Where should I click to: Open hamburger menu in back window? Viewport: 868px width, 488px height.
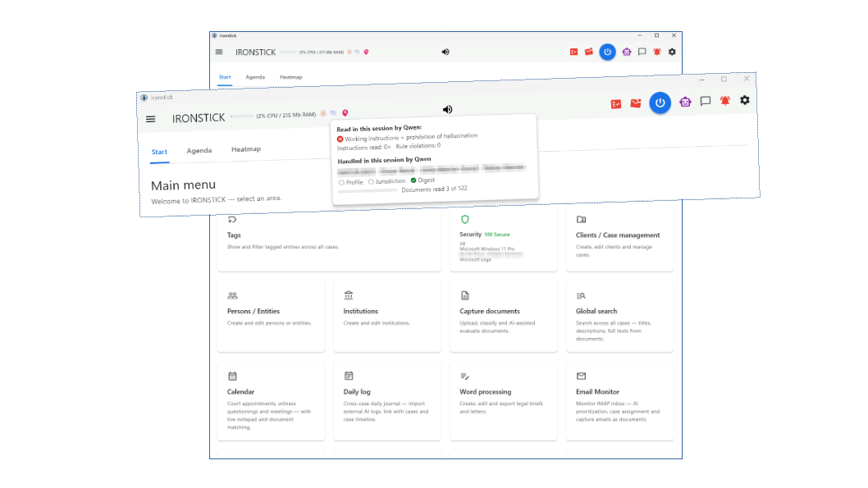click(x=219, y=52)
